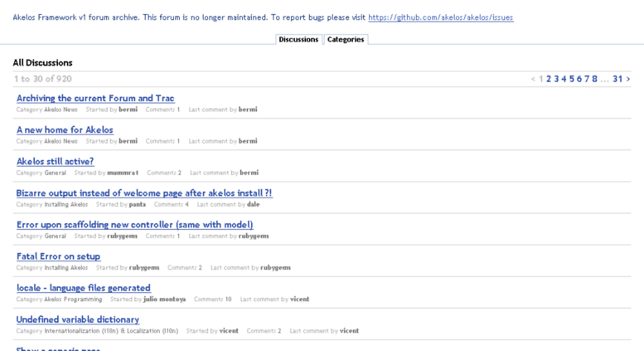Click Akelos News category under 'A new home' discussion
644x351 pixels.
pyautogui.click(x=61, y=141)
